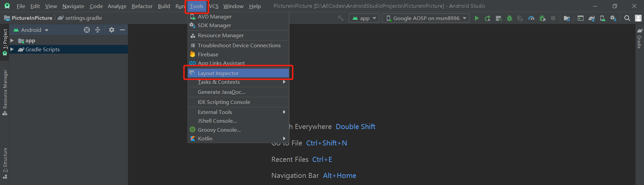This screenshot has width=644, height=185.
Task: Open the Profiler gauge icon
Action: tap(531, 18)
